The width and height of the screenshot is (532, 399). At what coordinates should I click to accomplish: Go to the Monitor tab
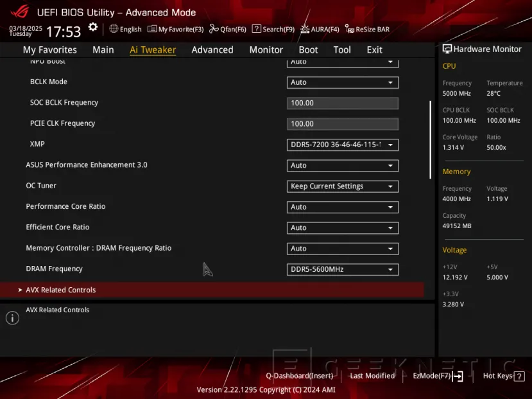[266, 50]
